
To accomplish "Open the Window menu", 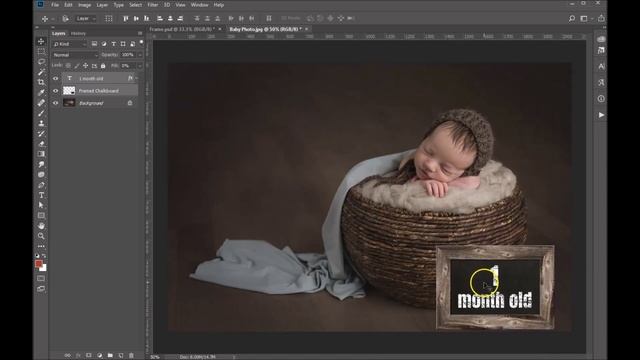I will (x=200, y=5).
